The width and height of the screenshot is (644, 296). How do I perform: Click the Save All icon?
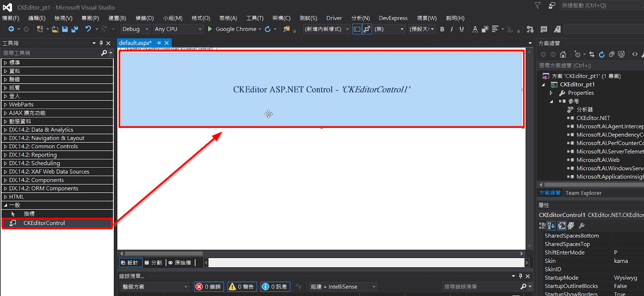click(x=74, y=29)
